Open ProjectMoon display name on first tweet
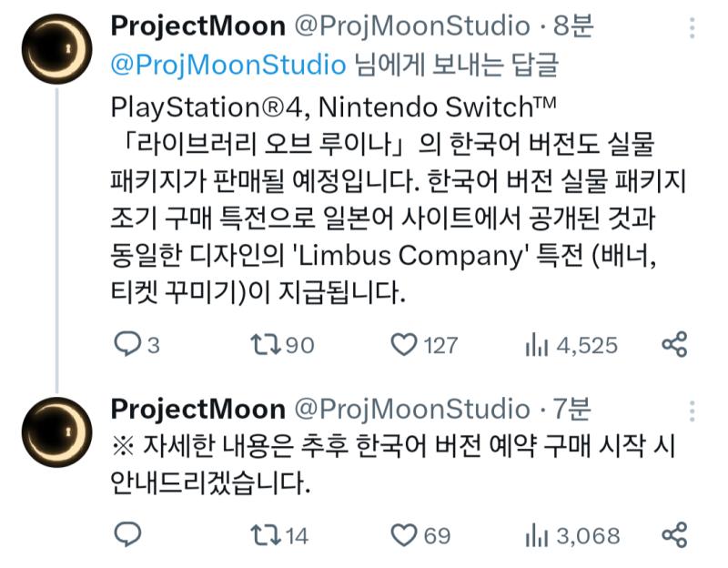Screen dimensions: 728x568 (198, 26)
